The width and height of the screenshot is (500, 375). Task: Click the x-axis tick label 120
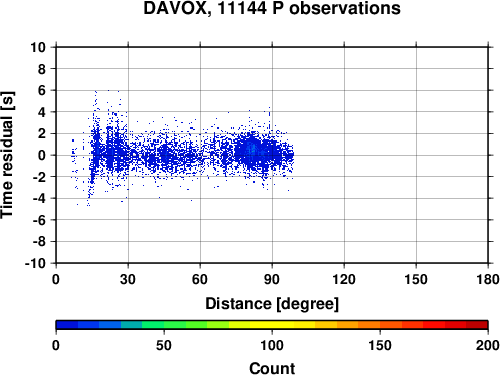[x=344, y=279]
